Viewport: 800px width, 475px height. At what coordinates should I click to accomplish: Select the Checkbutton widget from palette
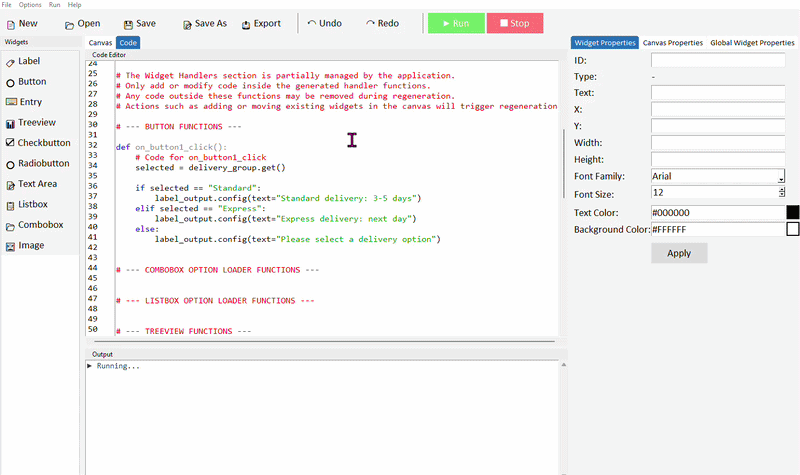coord(10,143)
